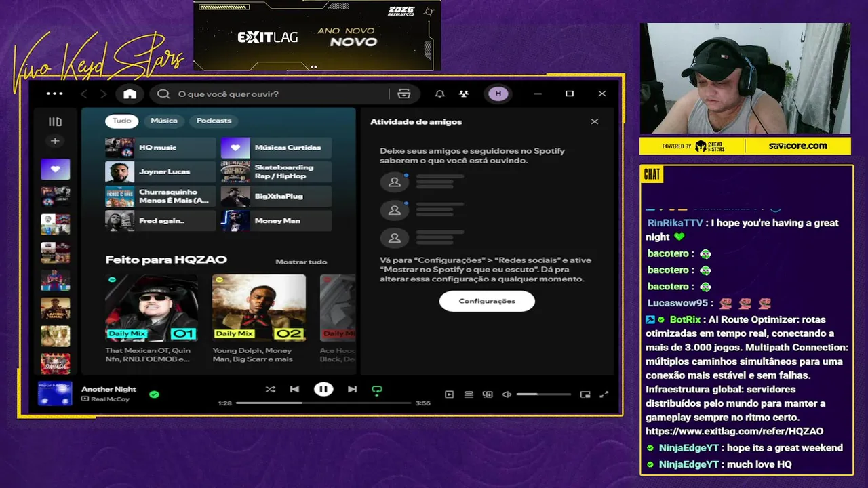This screenshot has width=868, height=488.
Task: Toggle shuffle playback
Action: coord(271,389)
